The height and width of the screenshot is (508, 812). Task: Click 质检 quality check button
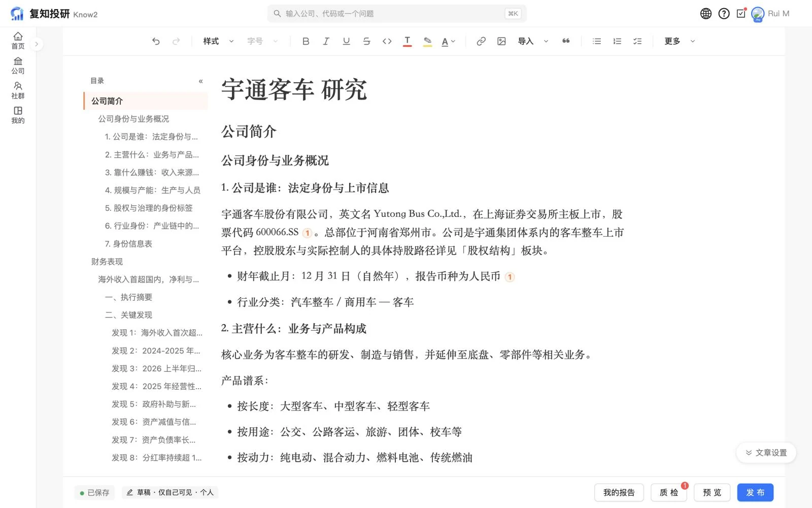click(x=668, y=492)
